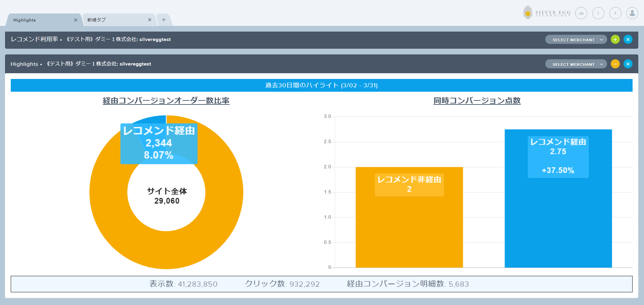Expand the レコメンド利用率 panel with green plus

tap(615, 40)
